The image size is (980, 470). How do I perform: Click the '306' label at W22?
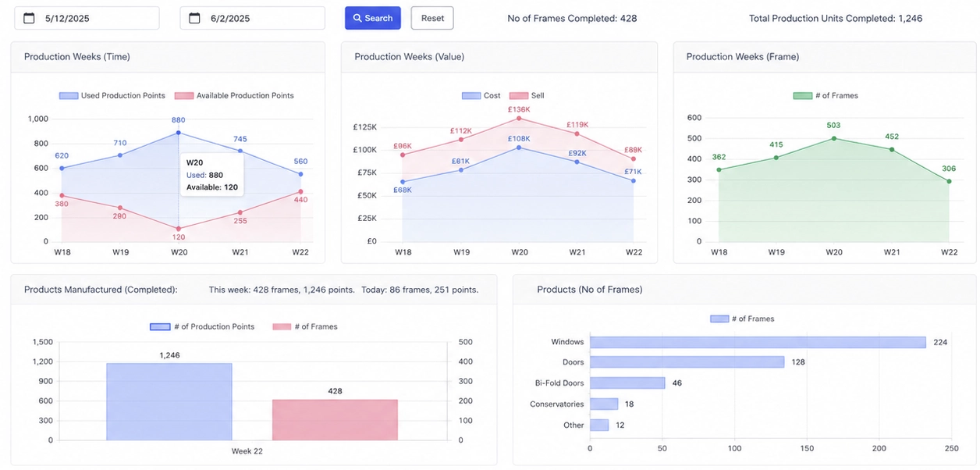pyautogui.click(x=949, y=169)
